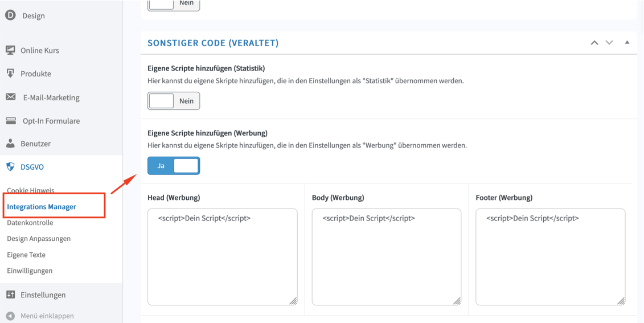This screenshot has height=323, width=644.
Task: Disable the Werbung scripts Ja toggle
Action: pyautogui.click(x=174, y=166)
